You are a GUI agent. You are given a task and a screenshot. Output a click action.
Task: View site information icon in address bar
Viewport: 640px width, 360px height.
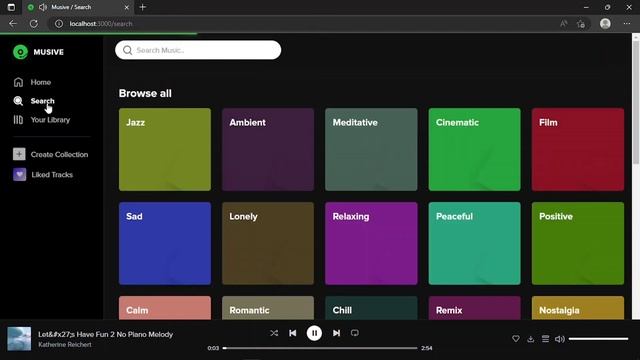coord(59,24)
